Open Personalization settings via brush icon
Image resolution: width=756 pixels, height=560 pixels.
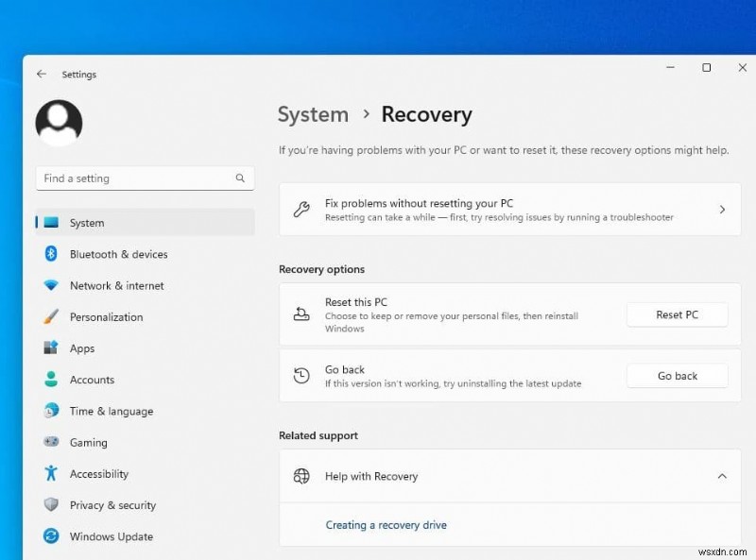pos(52,316)
